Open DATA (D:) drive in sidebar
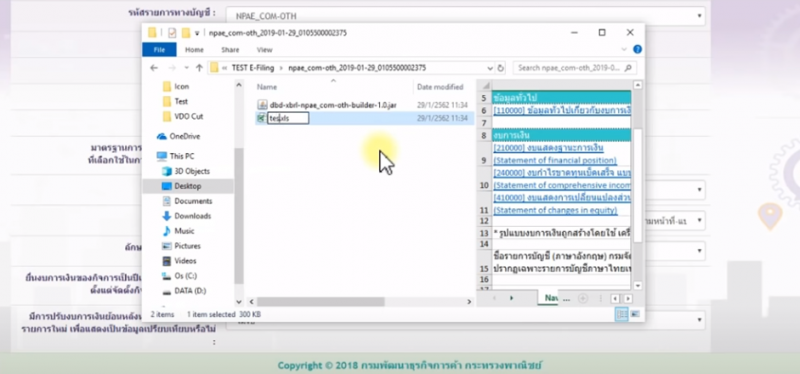This screenshot has width=800, height=374. (190, 291)
